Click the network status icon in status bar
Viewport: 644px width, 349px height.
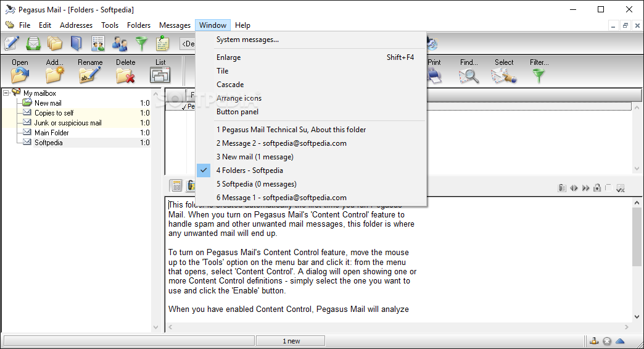pyautogui.click(x=594, y=341)
